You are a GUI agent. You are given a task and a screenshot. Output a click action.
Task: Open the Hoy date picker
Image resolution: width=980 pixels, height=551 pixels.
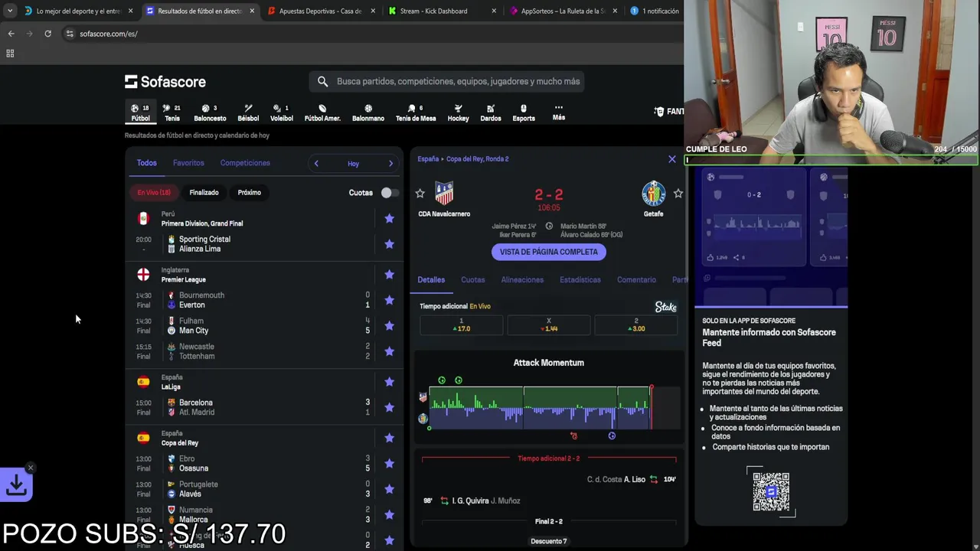pyautogui.click(x=353, y=164)
